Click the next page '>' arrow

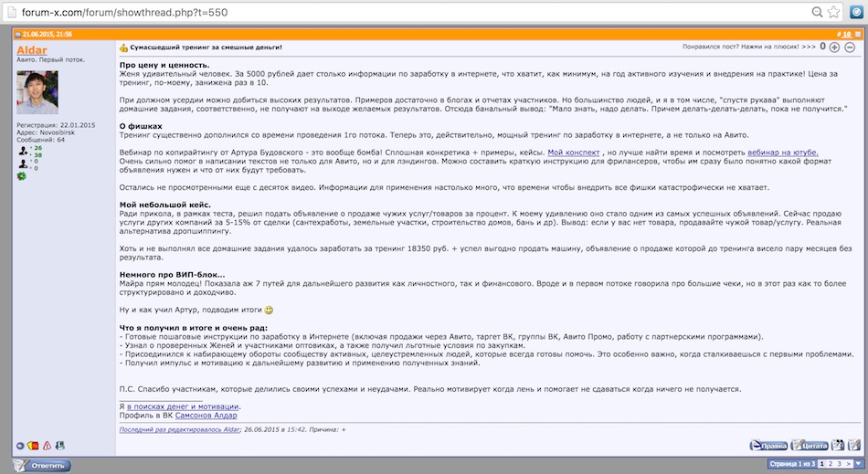click(x=849, y=463)
